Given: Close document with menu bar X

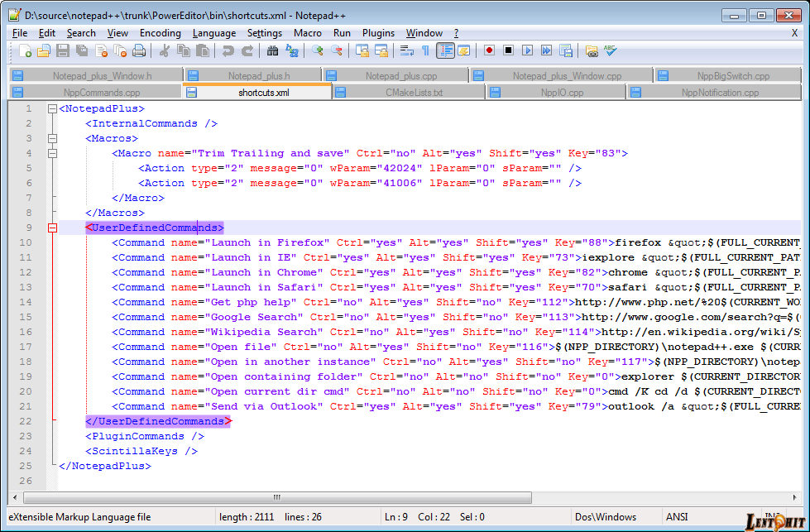Looking at the screenshot, I should 794,33.
